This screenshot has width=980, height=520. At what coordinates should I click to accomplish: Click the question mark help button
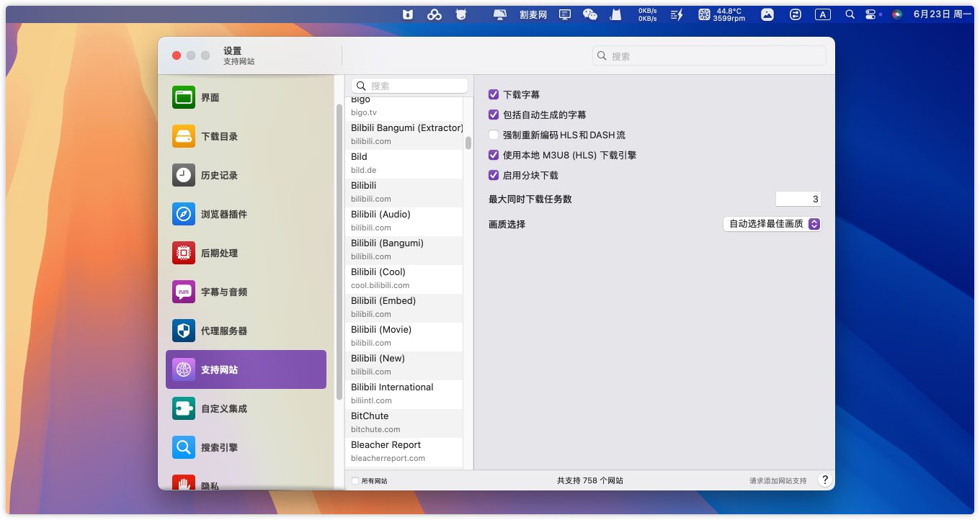[x=825, y=480]
